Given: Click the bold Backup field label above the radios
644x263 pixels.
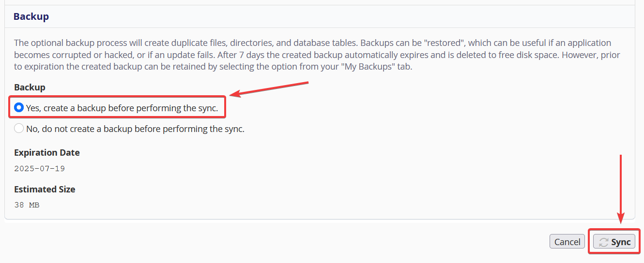Looking at the screenshot, I should [30, 88].
